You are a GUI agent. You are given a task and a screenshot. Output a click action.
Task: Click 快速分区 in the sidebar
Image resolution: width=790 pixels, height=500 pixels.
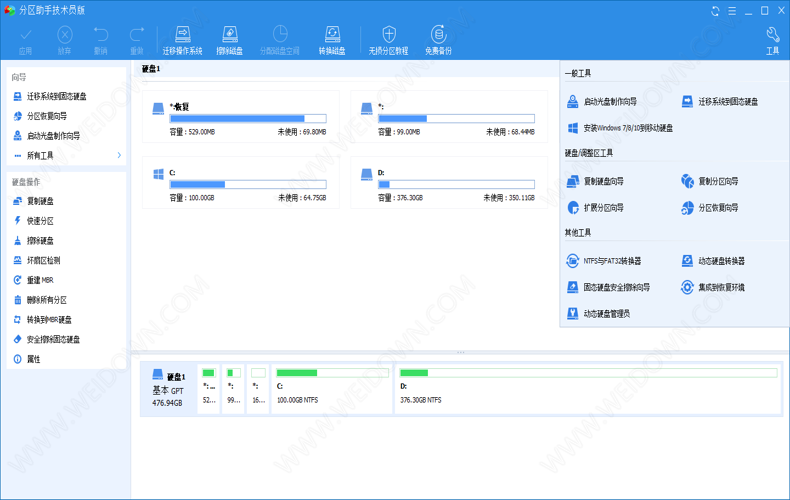point(33,221)
